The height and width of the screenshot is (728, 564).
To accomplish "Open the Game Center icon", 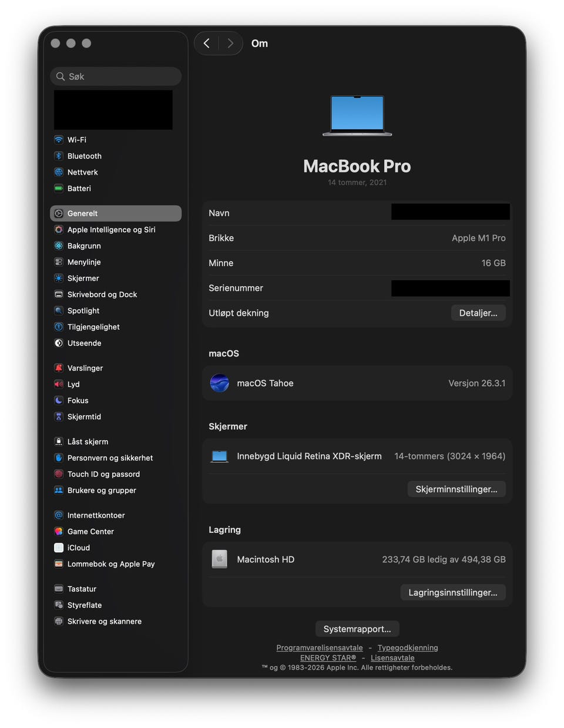I will pos(59,531).
